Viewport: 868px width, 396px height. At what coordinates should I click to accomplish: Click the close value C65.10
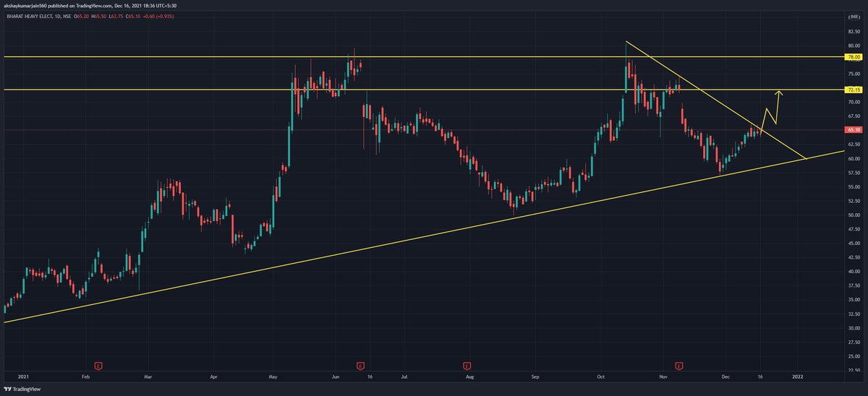point(133,17)
